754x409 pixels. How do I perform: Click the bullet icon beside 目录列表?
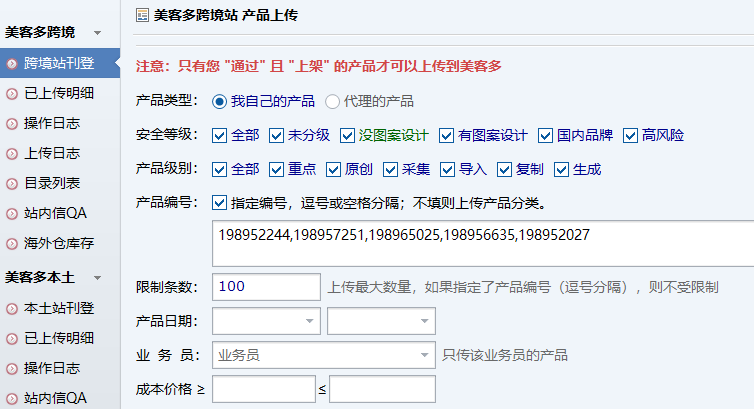[x=12, y=184]
